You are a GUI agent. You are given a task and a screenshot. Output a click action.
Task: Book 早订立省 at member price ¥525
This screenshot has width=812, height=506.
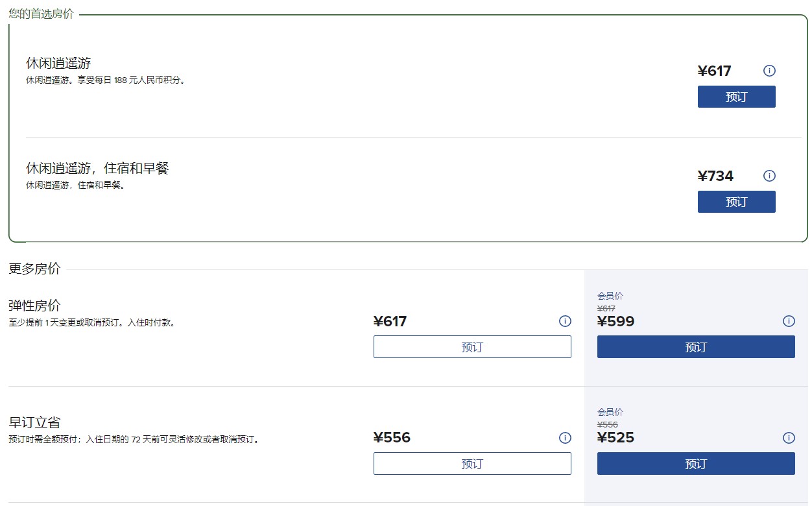(x=696, y=464)
